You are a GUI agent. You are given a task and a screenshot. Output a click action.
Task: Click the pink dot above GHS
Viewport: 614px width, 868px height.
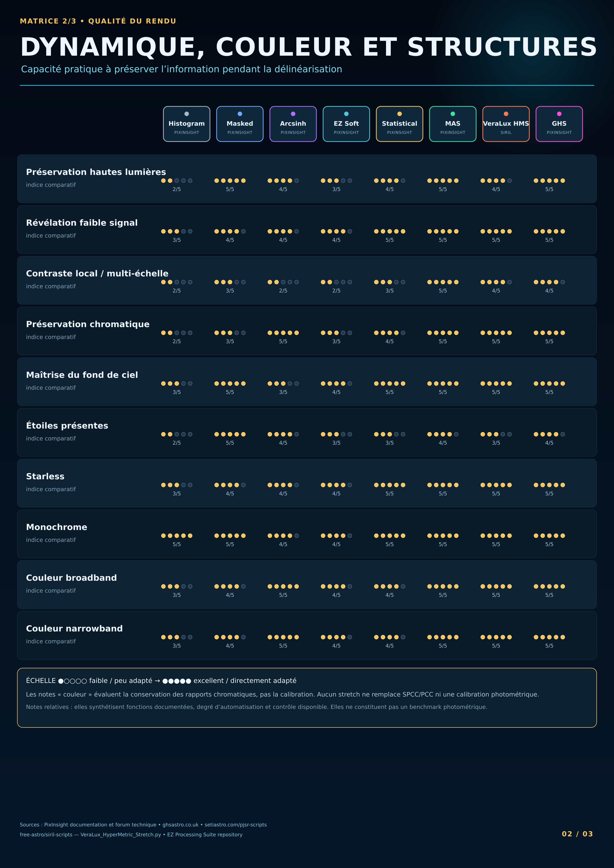click(x=559, y=114)
